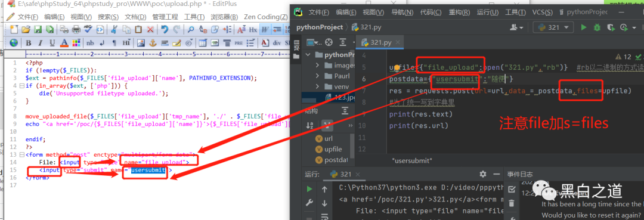Insert image tag in EditPlus
This screenshot has height=220, width=644.
point(141,43)
